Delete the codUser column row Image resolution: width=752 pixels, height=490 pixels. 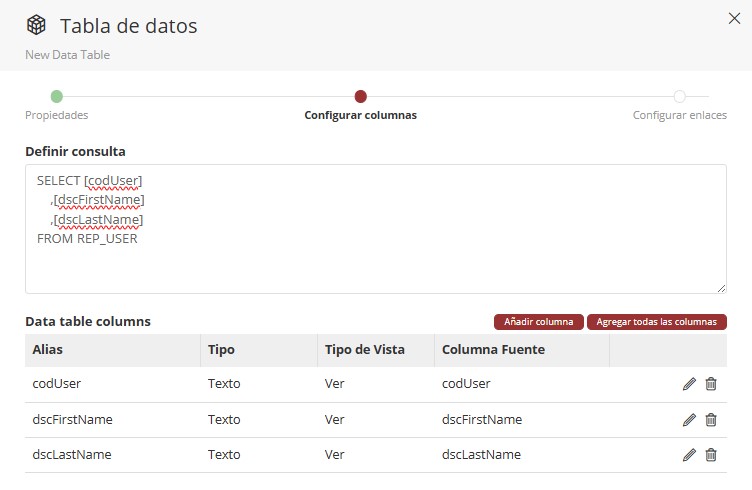711,384
